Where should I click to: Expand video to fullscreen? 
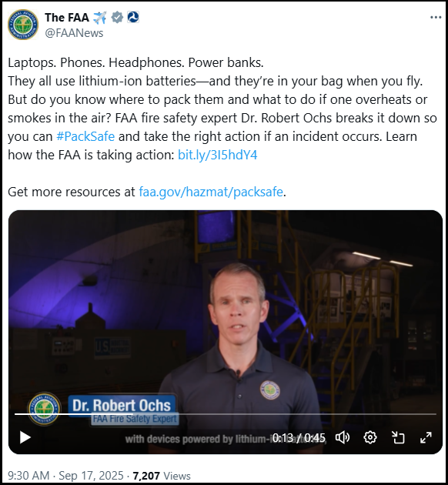(x=426, y=437)
